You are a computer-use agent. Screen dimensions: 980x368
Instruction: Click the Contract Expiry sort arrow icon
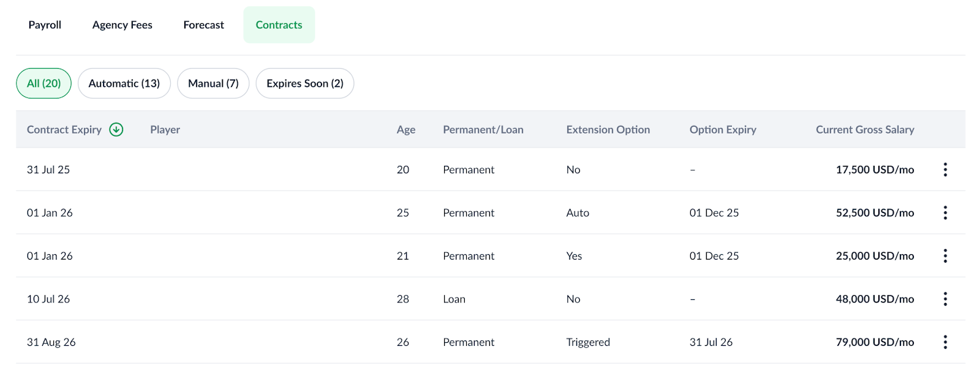click(x=116, y=130)
